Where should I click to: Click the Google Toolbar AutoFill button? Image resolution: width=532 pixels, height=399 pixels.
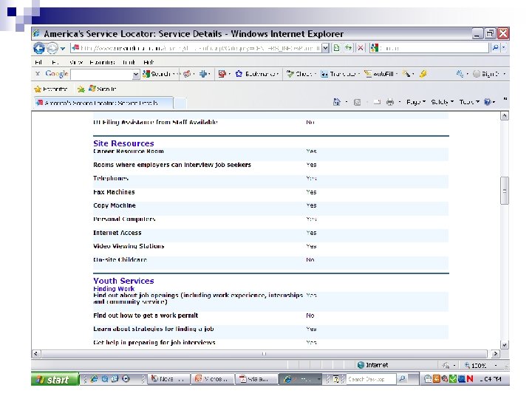[x=379, y=74]
